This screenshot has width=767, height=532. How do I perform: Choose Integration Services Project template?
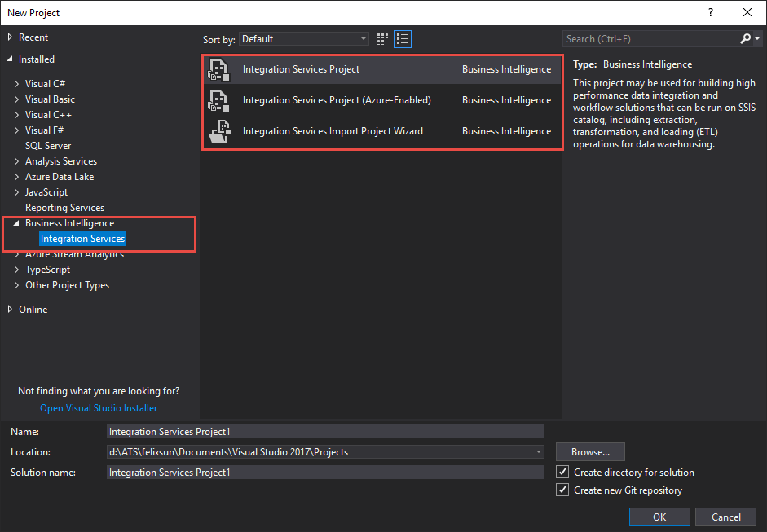coord(381,69)
